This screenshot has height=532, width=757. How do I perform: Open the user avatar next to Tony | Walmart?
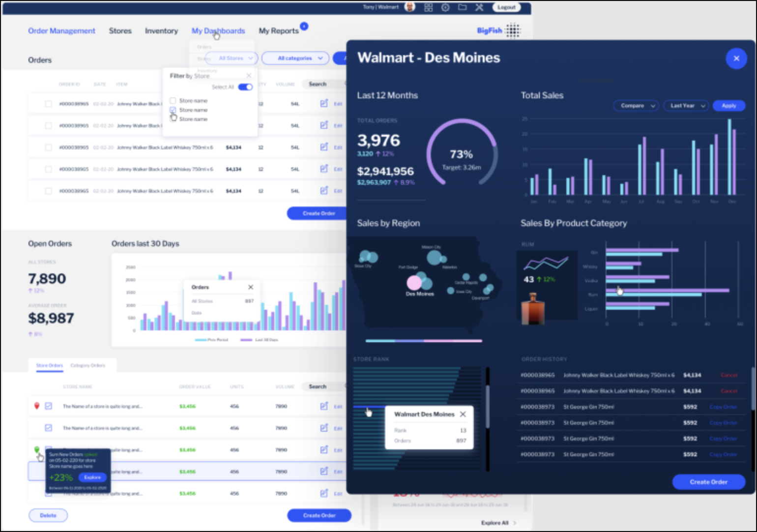coord(409,7)
